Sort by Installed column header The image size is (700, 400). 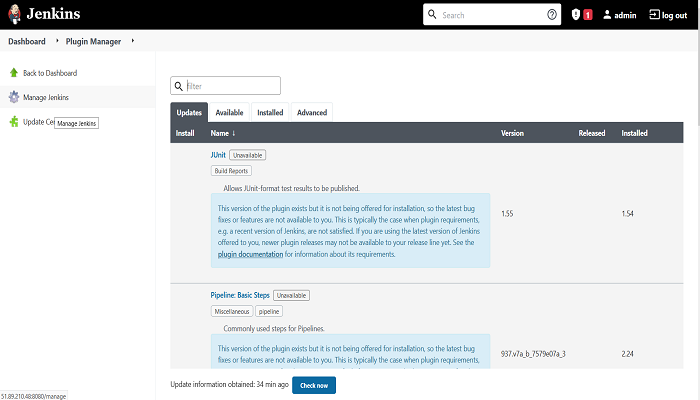(634, 133)
